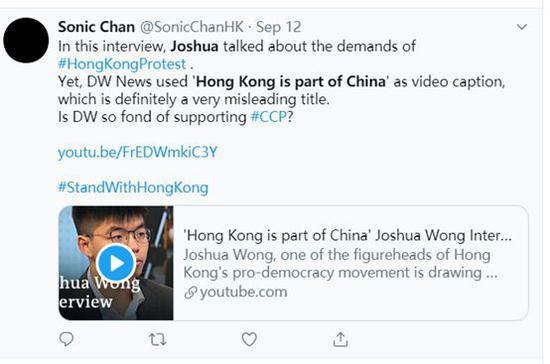Open the share tweet upload icon
This screenshot has width=550, height=364.
[x=340, y=339]
